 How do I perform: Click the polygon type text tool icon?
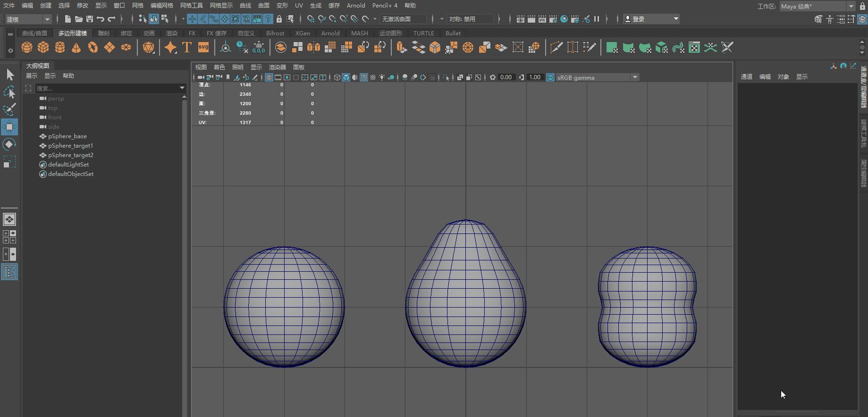point(187,48)
